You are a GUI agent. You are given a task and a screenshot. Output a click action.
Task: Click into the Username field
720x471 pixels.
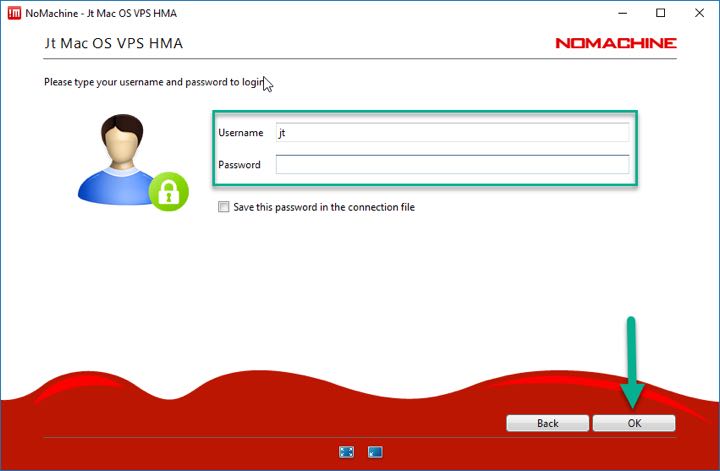click(x=452, y=133)
